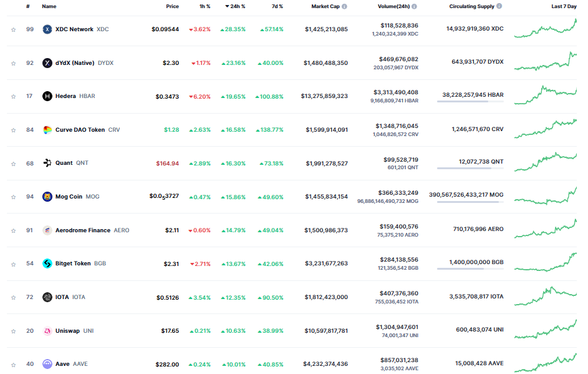Click IOTA market cap $1,812,423,000
The height and width of the screenshot is (374, 588).
326,297
